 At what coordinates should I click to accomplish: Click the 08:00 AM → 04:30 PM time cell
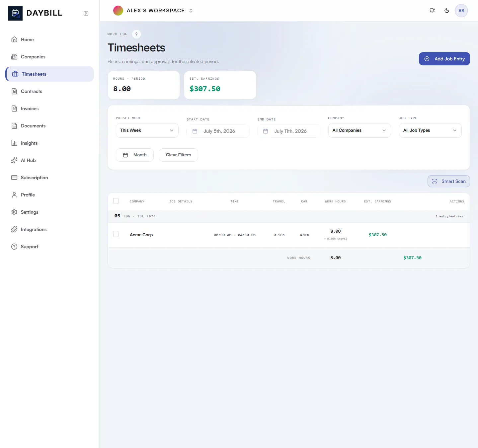(x=235, y=235)
